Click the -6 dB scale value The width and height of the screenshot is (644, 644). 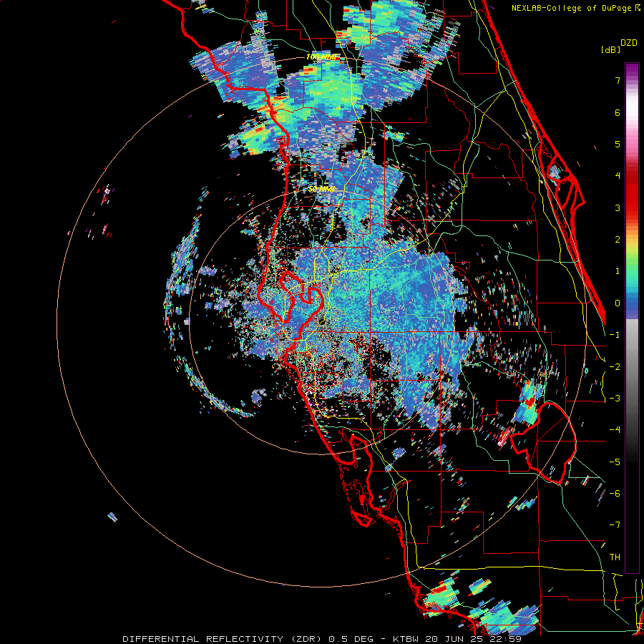[x=615, y=494]
